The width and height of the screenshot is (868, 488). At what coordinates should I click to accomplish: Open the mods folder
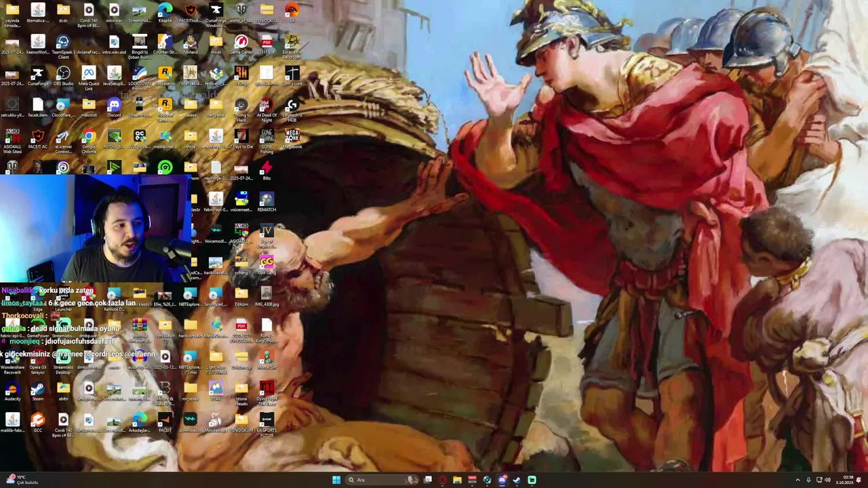(x=216, y=45)
